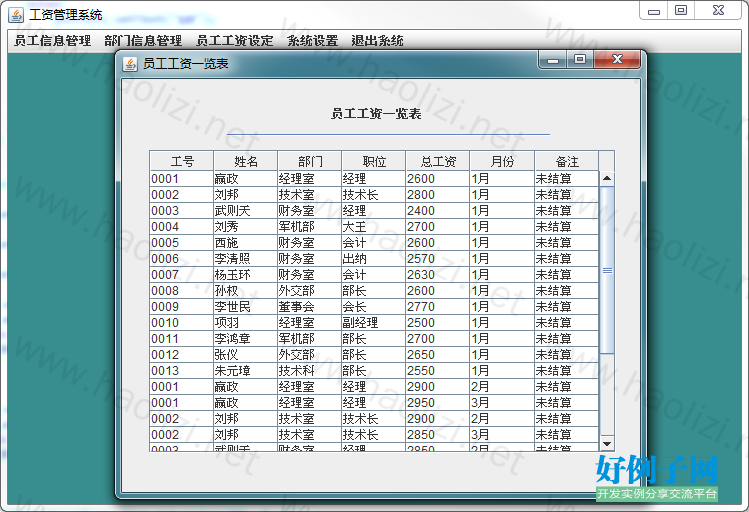The width and height of the screenshot is (749, 512).
Task: Minimize the 员工工资一览表 inner window
Action: click(553, 61)
